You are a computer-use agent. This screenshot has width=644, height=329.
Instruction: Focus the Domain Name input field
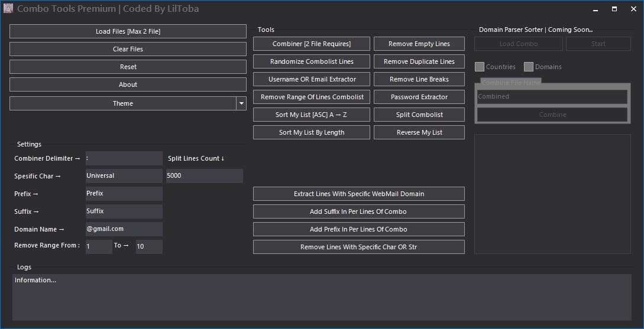(x=124, y=229)
